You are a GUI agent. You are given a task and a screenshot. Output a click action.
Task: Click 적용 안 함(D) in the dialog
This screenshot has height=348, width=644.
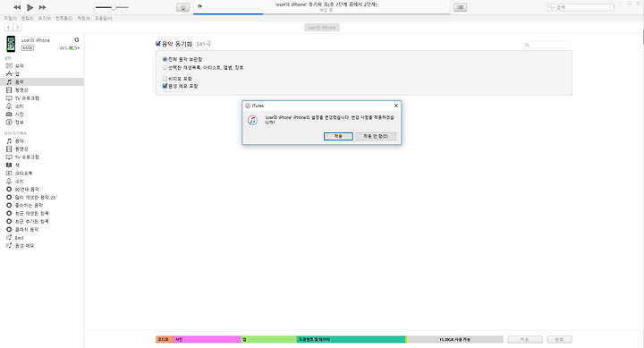pos(376,136)
